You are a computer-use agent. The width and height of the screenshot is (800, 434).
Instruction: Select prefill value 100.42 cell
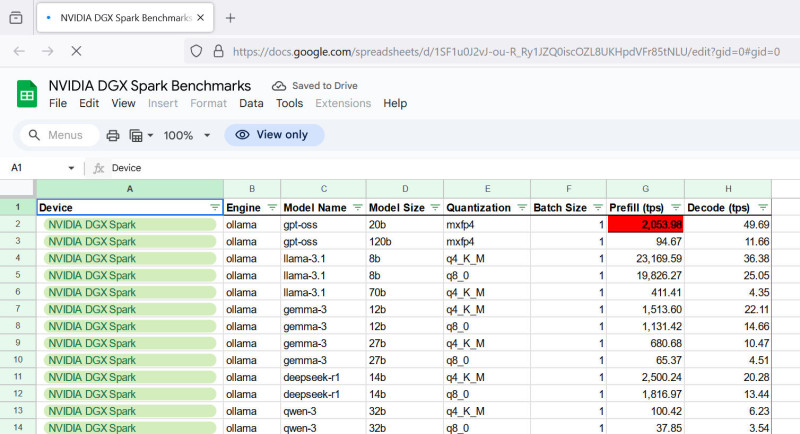click(645, 411)
